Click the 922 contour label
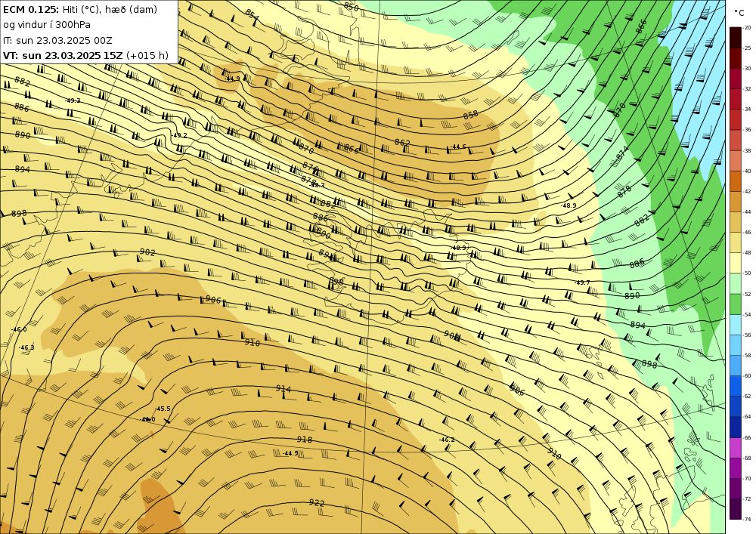This screenshot has height=534, width=756. pyautogui.click(x=316, y=503)
